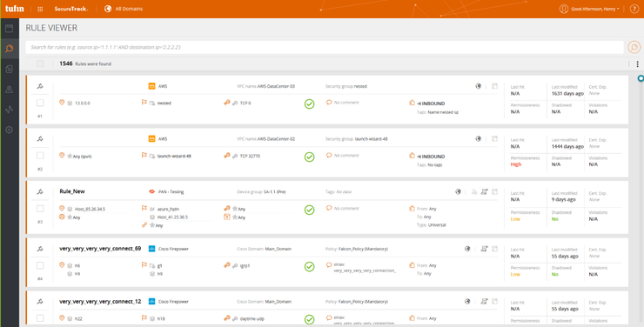Screen dimensions: 644x327
Task: Open the settings gear in sidebar
Action: [x=9, y=130]
